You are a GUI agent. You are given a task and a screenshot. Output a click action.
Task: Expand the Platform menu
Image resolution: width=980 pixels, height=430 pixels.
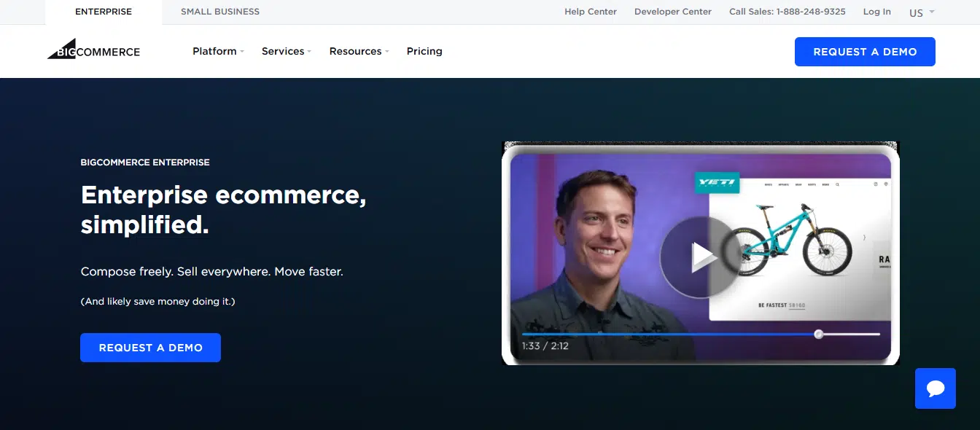point(218,51)
